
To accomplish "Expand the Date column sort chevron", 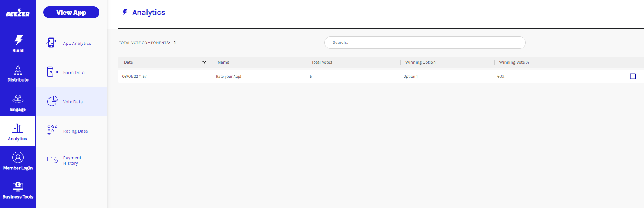I will [204, 62].
